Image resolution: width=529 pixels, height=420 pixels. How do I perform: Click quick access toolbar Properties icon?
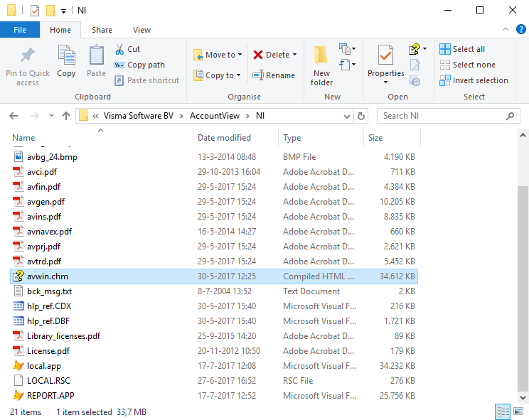pos(35,11)
